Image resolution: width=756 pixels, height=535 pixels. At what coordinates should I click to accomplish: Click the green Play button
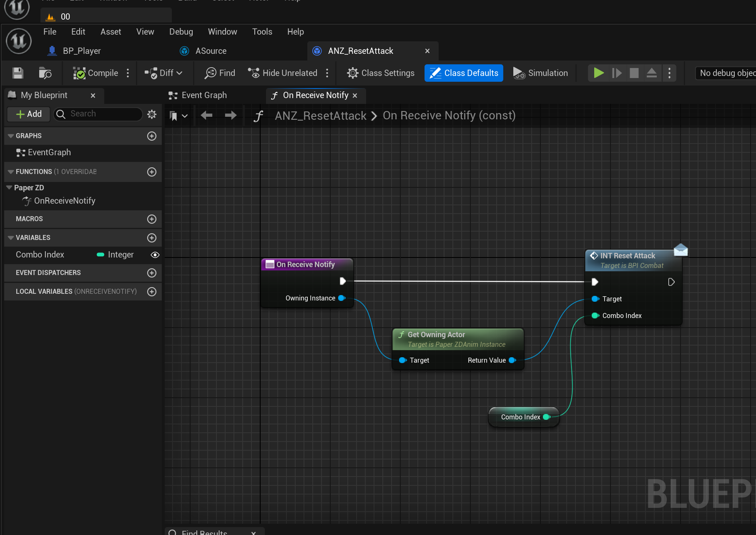pyautogui.click(x=599, y=73)
